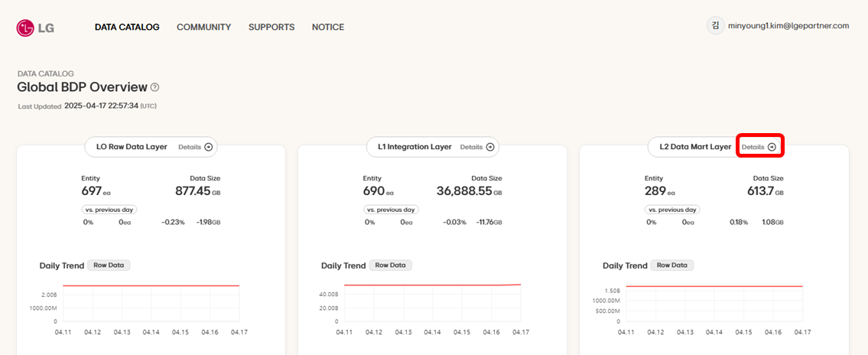Screen dimensions: 868x355
Task: Click the help icon beside Global BDP Overview
Action: [154, 87]
